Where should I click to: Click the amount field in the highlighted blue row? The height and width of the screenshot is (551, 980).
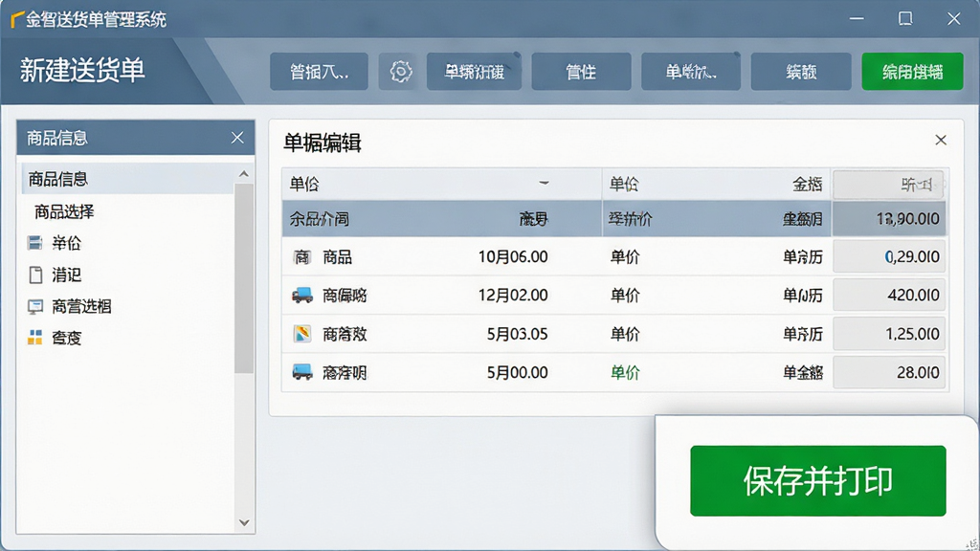coord(889,219)
